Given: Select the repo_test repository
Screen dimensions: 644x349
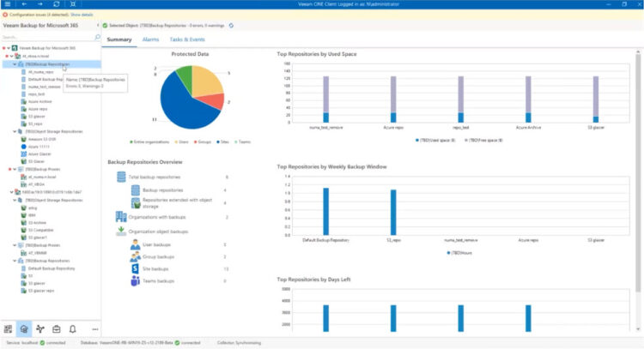Looking at the screenshot, I should 37,94.
